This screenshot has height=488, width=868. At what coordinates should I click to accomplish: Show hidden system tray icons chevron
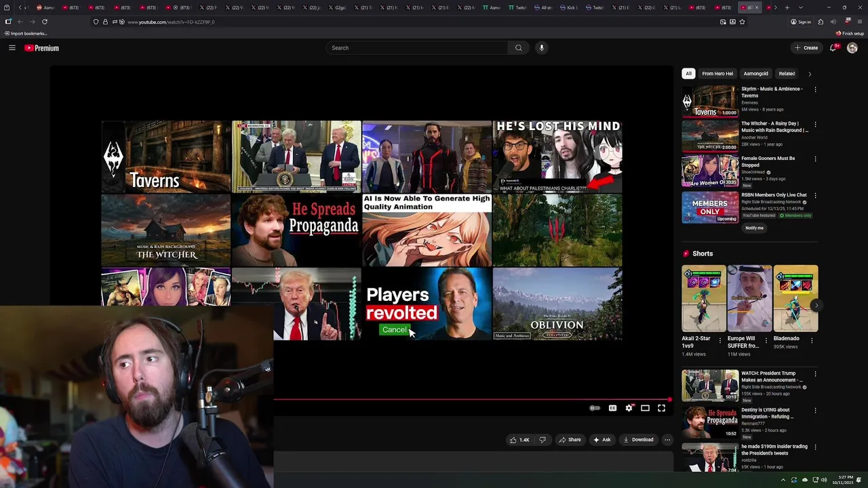[783, 480]
